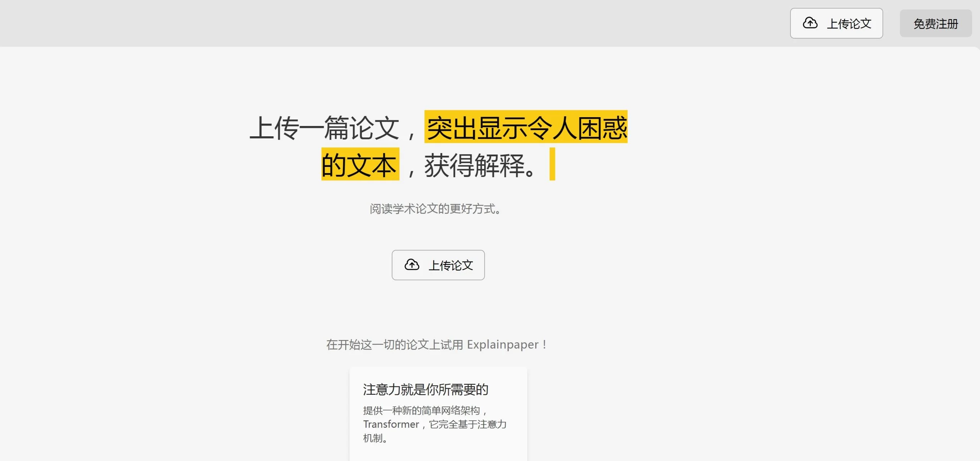Click the 上传论文 link in the top navigation
Image resolution: width=980 pixels, height=461 pixels.
(836, 23)
